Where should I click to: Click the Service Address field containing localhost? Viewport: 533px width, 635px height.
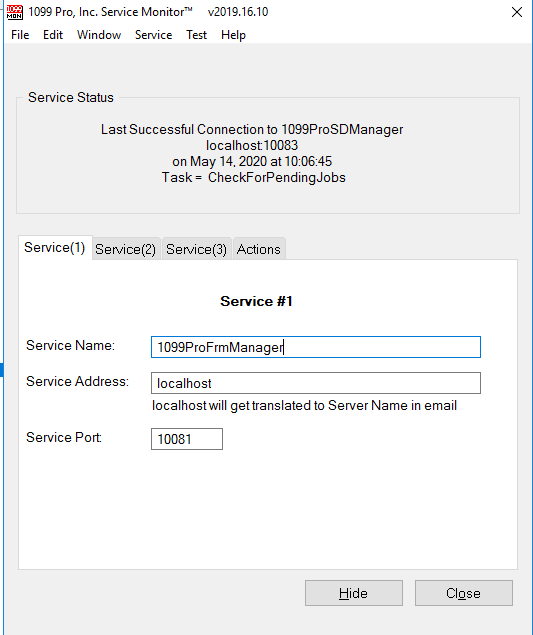point(316,383)
